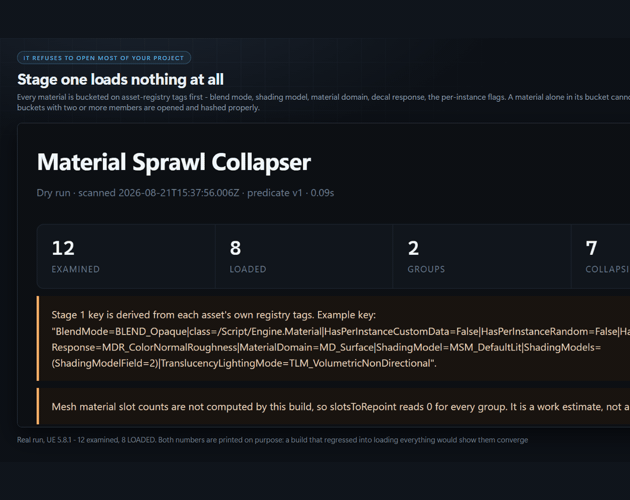Click the 0.09s scan duration
Screen dimensions: 630x500
coord(322,193)
